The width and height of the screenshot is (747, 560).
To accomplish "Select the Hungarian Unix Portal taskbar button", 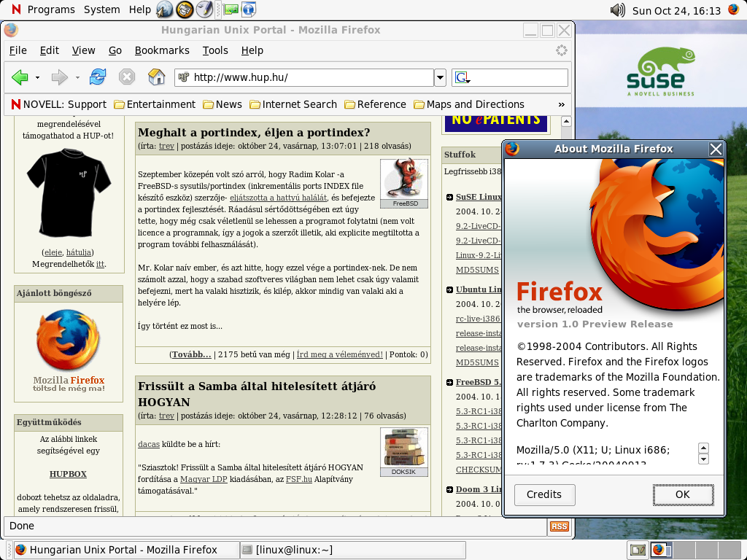I will coord(125,550).
